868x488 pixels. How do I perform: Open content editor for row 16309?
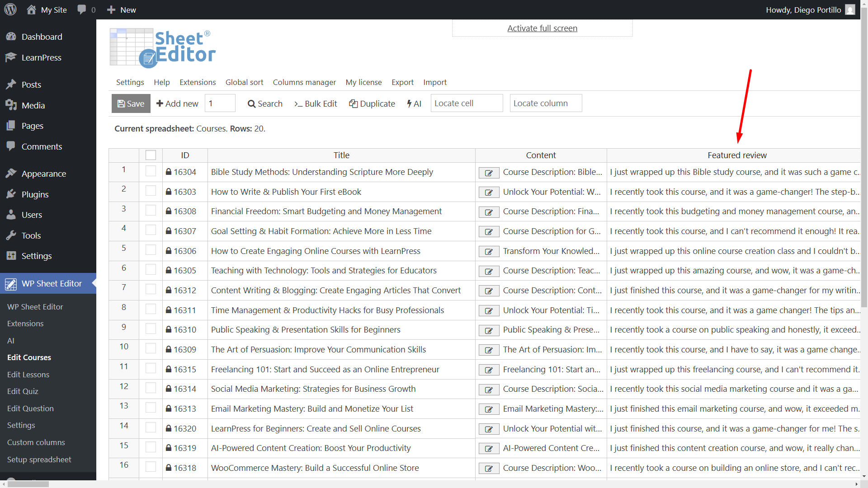489,350
